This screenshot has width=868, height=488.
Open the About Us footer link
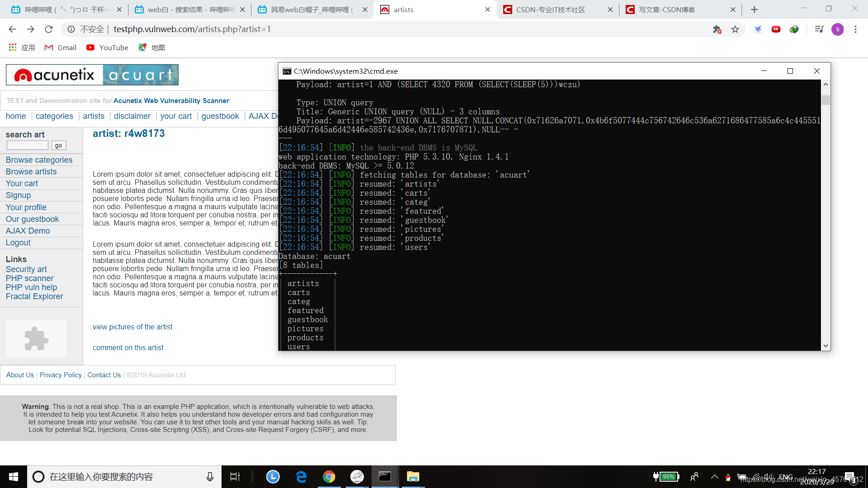pyautogui.click(x=20, y=375)
